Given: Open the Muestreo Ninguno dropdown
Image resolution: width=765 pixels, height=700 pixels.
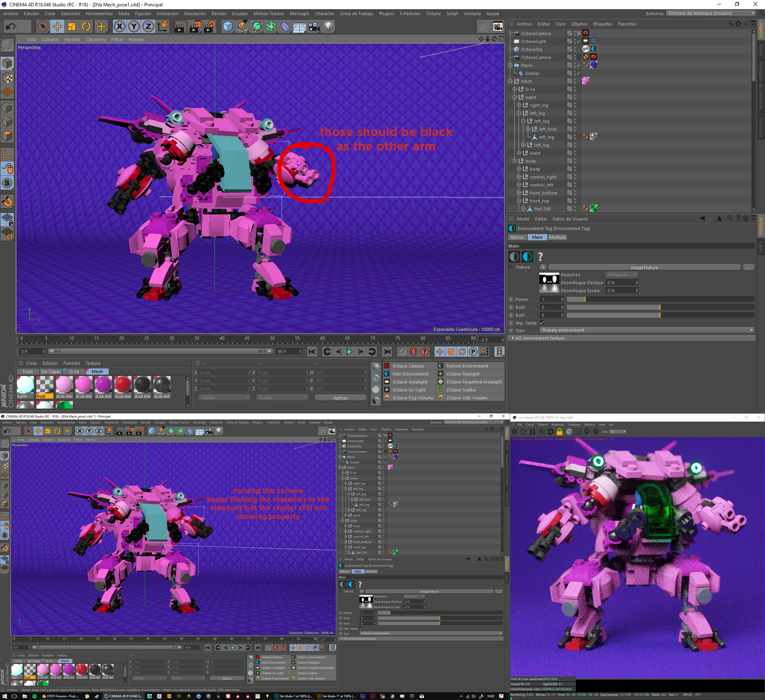Looking at the screenshot, I should click(622, 275).
